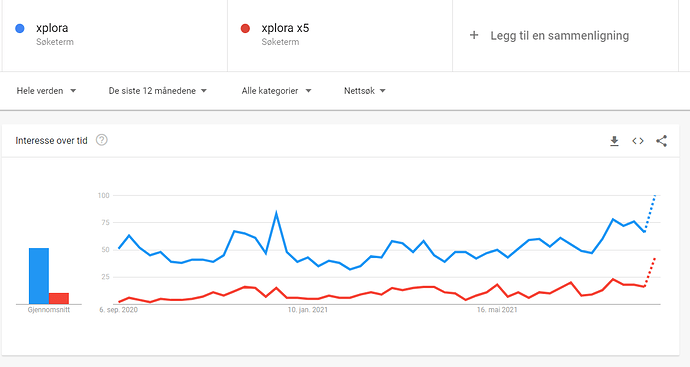Click the blue line's highest solid peak
The height and width of the screenshot is (367, 690).
tap(276, 213)
